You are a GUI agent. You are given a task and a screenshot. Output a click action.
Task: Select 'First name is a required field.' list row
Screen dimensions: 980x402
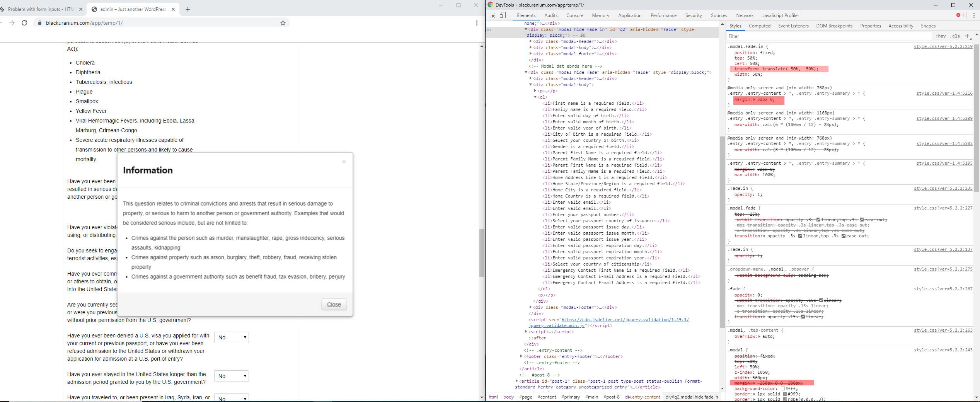(x=593, y=103)
